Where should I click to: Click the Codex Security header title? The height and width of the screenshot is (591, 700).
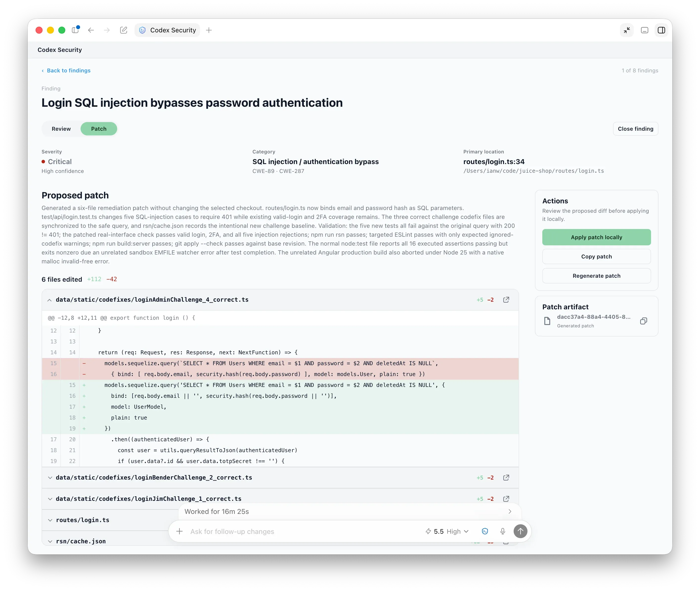[60, 50]
